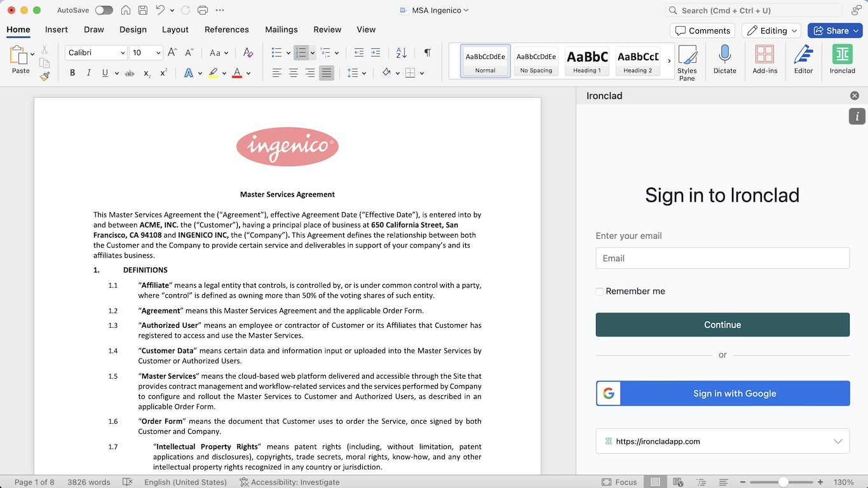Open the Styles Pane

pos(687,63)
